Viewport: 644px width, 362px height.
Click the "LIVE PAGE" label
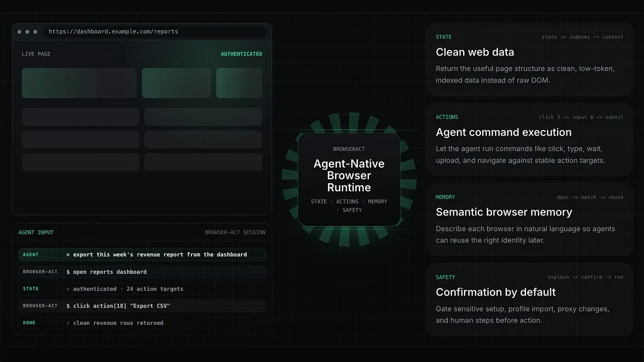(36, 54)
